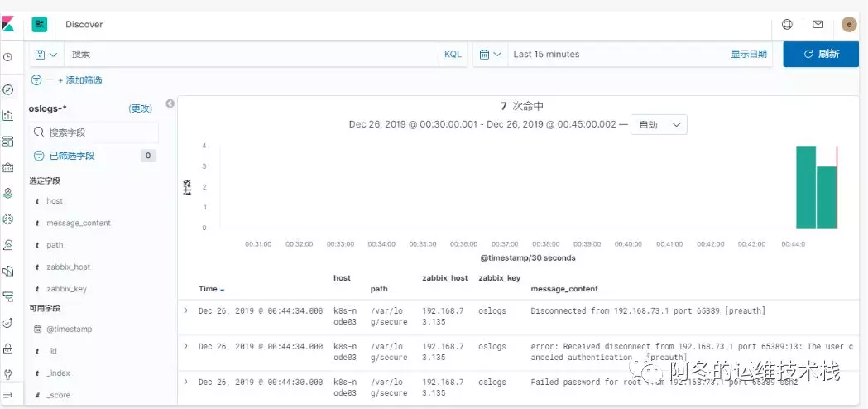Click the 添加筛选 add filter link
868x409 pixels.
pyautogui.click(x=79, y=80)
